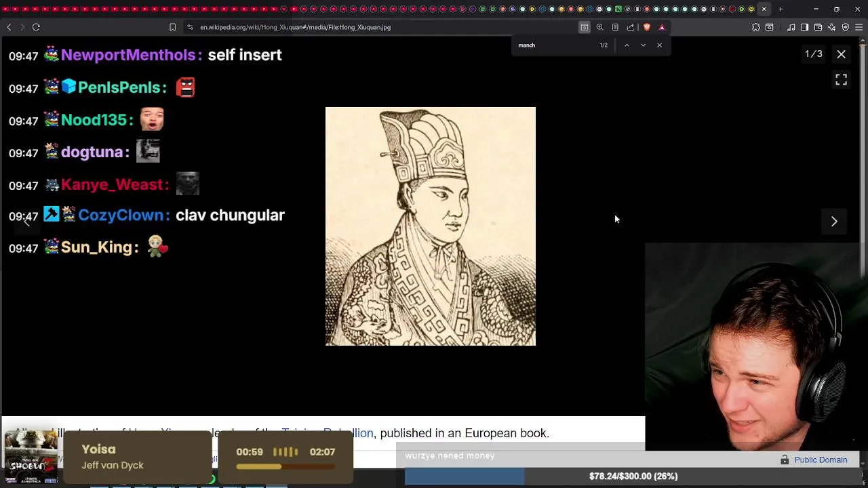Click the '1/3' image counter
This screenshot has width=868, height=488.
pos(813,54)
